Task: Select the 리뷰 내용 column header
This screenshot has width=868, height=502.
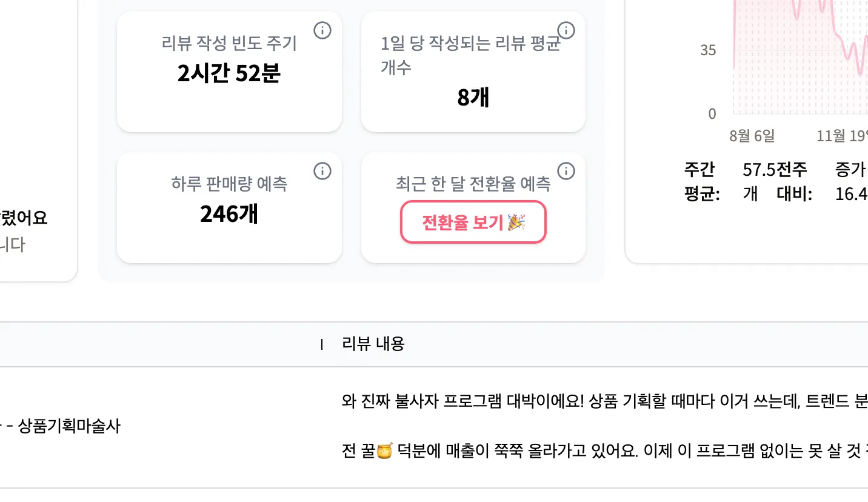Action: pos(373,344)
